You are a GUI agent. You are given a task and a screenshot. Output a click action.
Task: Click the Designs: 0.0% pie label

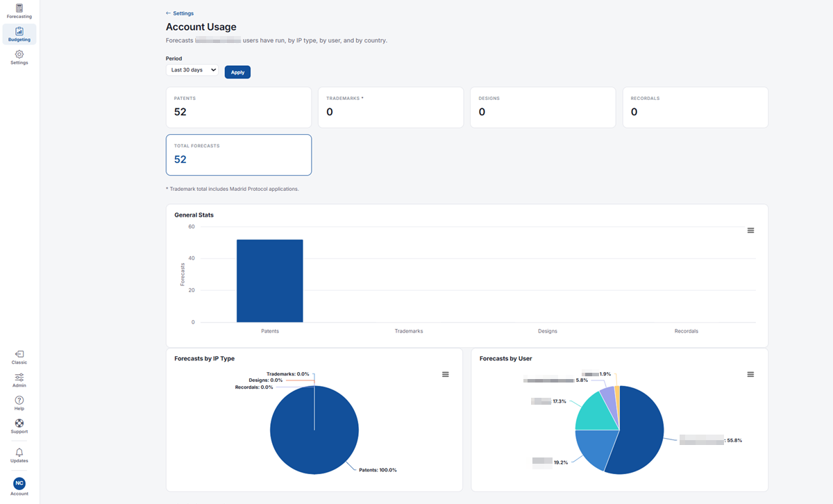pos(265,380)
